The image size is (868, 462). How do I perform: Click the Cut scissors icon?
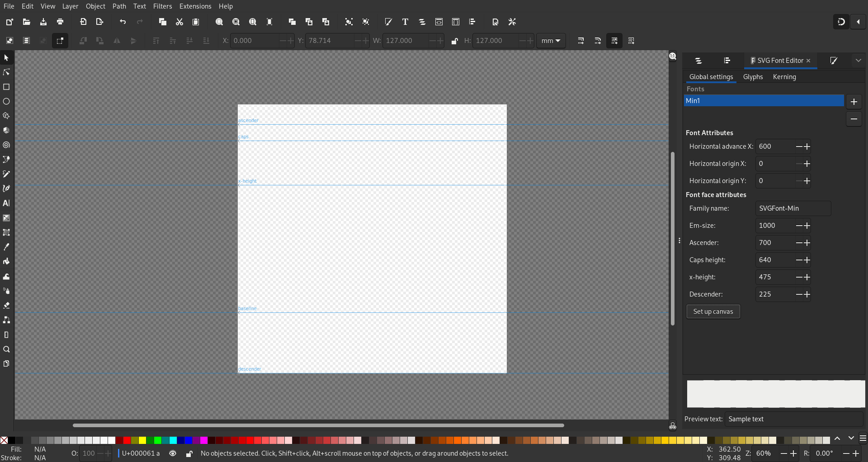pos(179,22)
